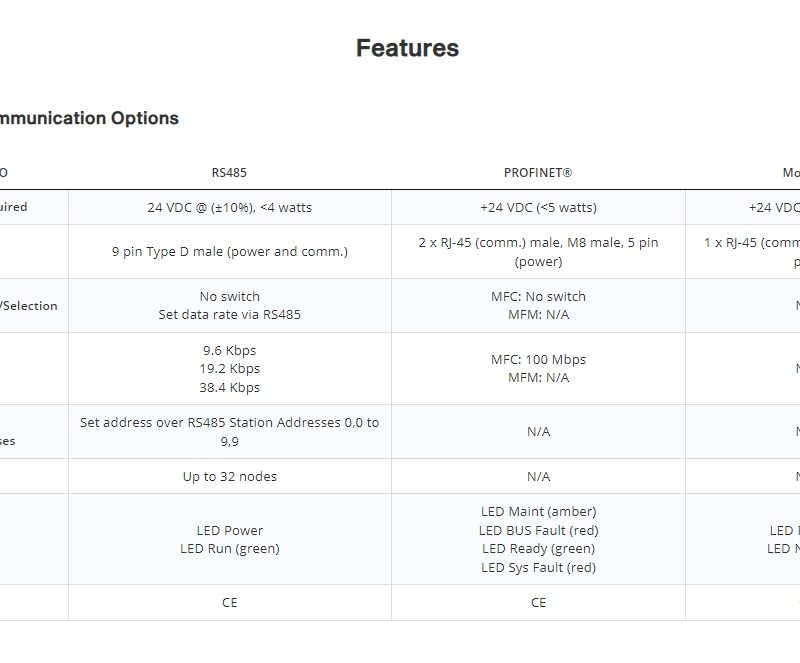
Task: Click the LED Run (green) text
Action: [229, 548]
